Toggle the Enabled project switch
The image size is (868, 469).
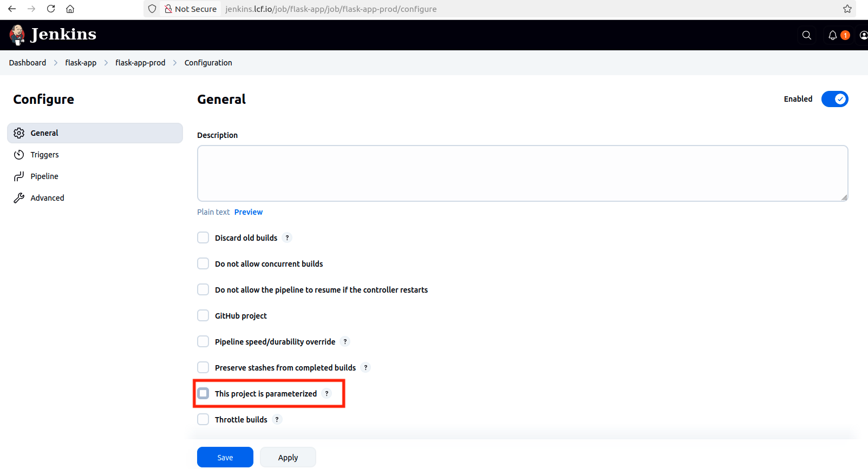834,99
